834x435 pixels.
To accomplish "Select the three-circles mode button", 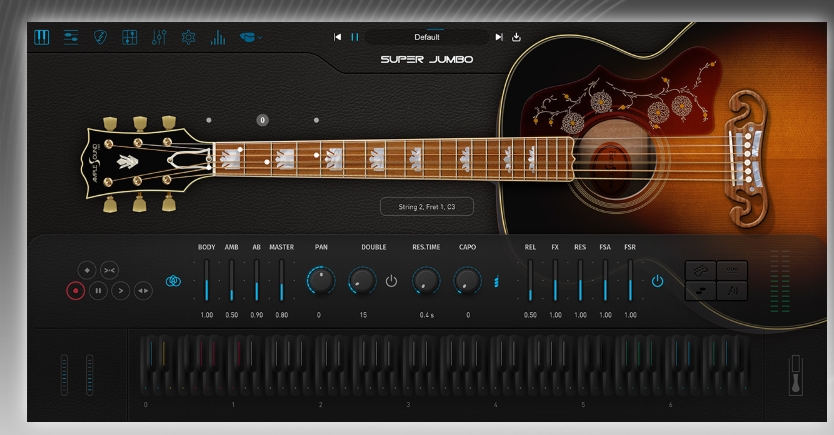I will pyautogui.click(x=732, y=271).
